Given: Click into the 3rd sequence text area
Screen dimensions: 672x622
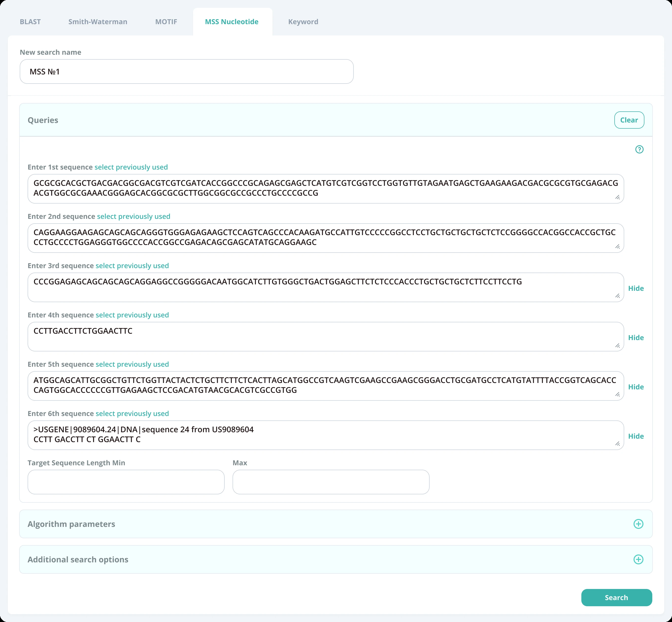Looking at the screenshot, I should pos(326,287).
